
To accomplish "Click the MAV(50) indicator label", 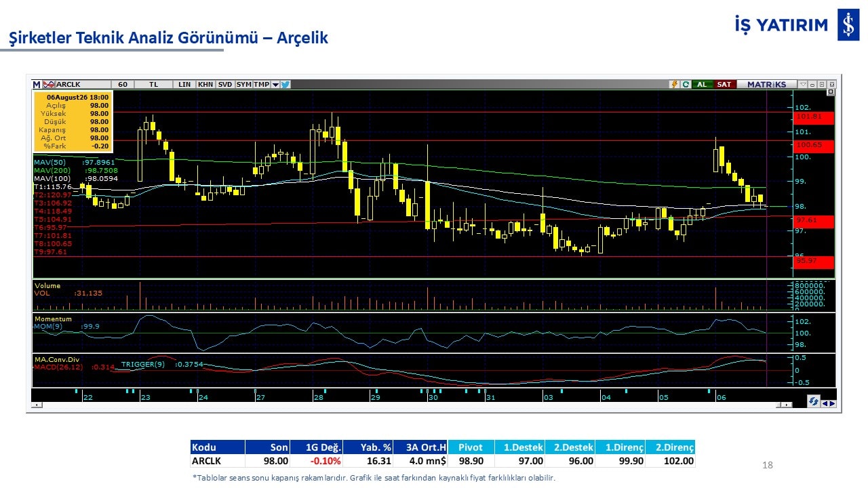I will point(75,163).
